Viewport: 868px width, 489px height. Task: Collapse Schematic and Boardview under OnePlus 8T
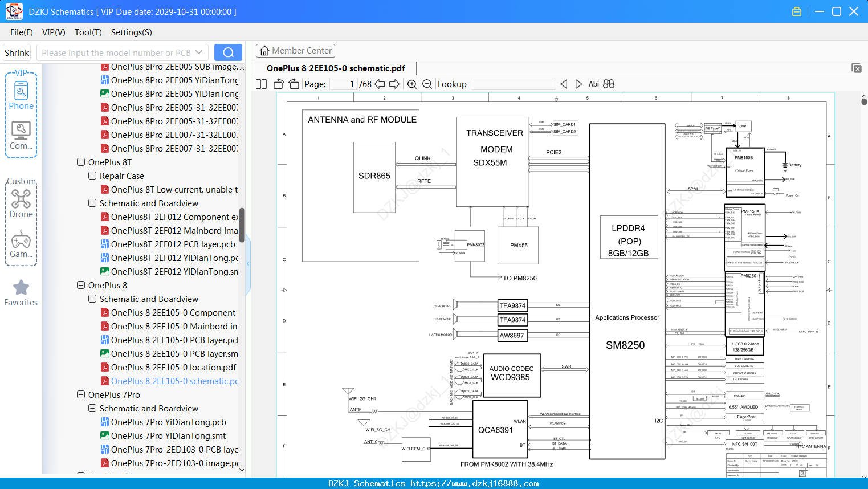point(92,203)
